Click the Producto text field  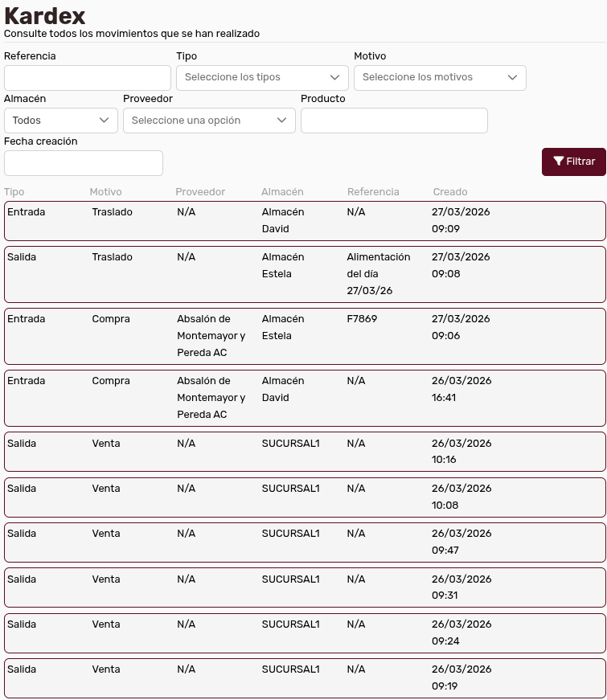394,121
